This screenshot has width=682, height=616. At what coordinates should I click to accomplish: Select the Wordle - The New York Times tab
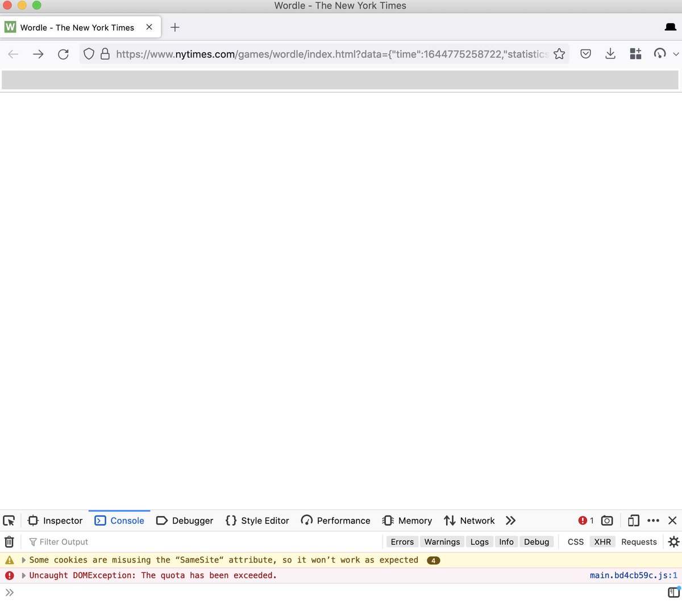[x=81, y=27]
